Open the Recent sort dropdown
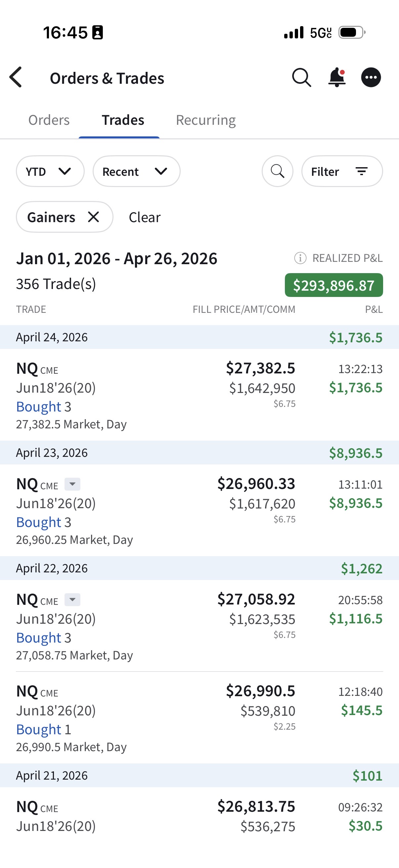The height and width of the screenshot is (868, 399). 136,171
